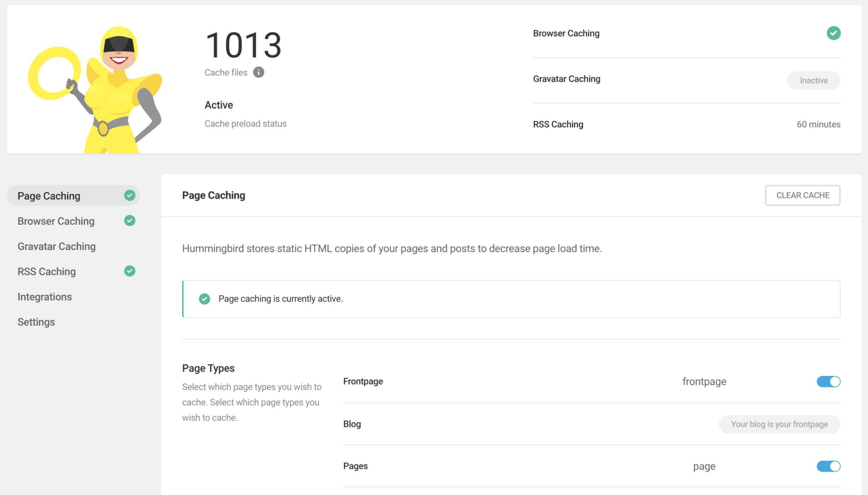868x495 pixels.
Task: Click the green check icon in Page Caching sidebar item
Action: point(130,195)
